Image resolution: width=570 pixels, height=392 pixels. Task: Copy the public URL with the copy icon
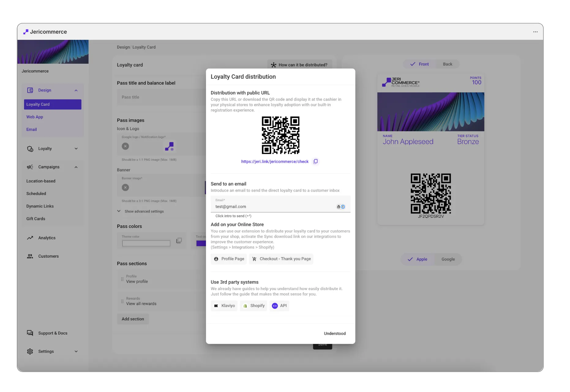(315, 161)
